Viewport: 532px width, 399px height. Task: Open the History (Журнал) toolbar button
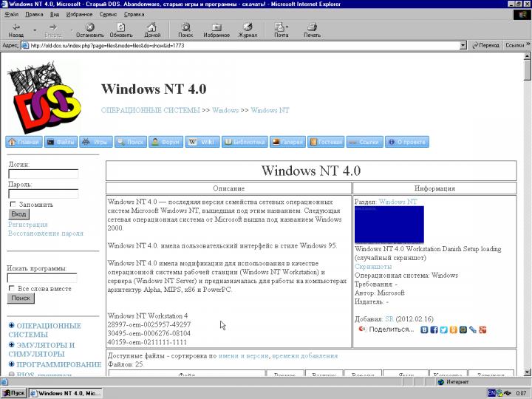point(248,30)
